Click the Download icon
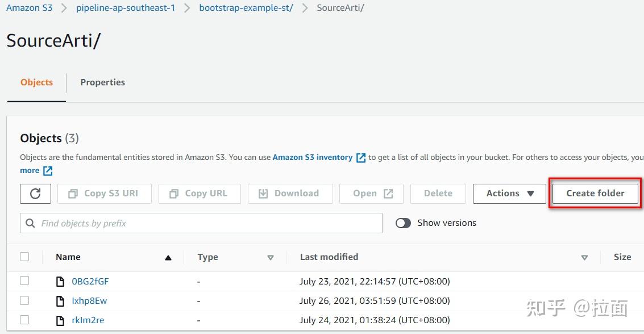Screen dimensions: 644x334 (263, 193)
